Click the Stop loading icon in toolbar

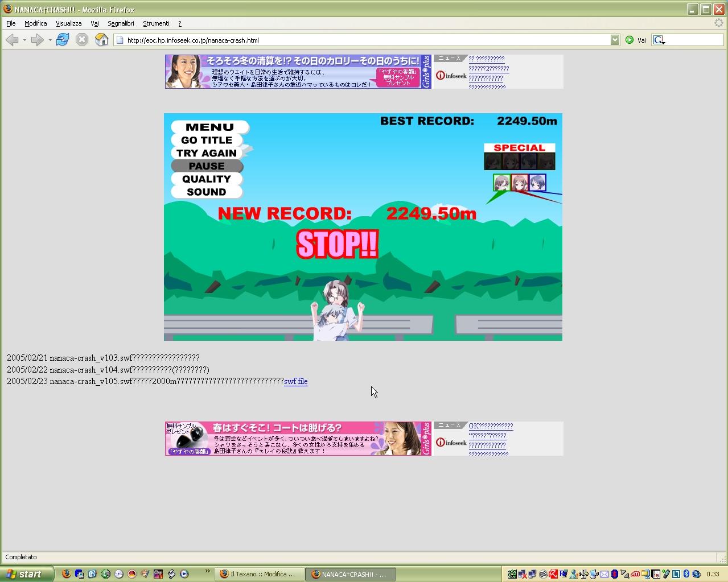(x=82, y=40)
